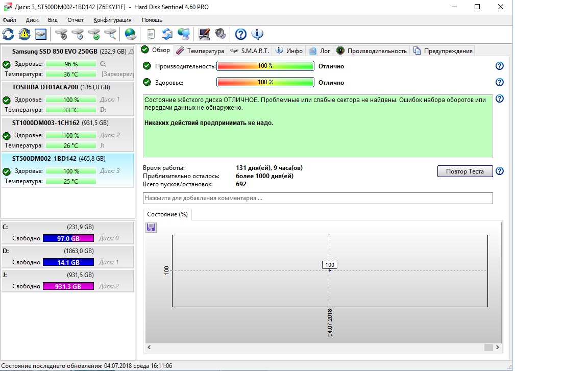The height and width of the screenshot is (371, 588).
Task: Open the Диск menu
Action: point(32,20)
